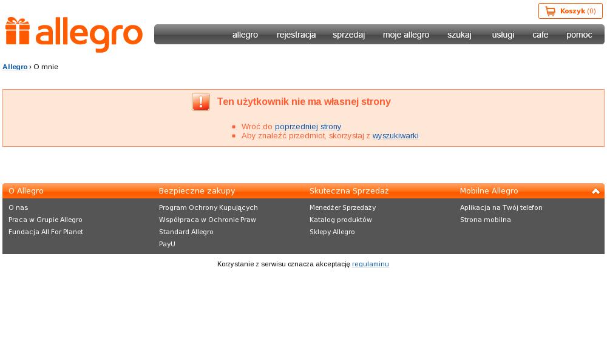607x364 pixels.
Task: Open the Strona mobilna link
Action: point(486,220)
